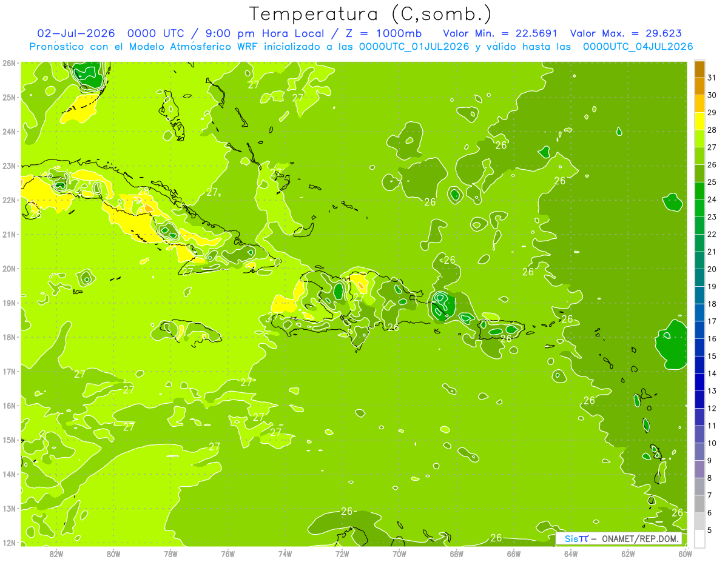Click latitude axis label '26N'
Image resolution: width=728 pixels, height=562 pixels.
pyautogui.click(x=9, y=63)
